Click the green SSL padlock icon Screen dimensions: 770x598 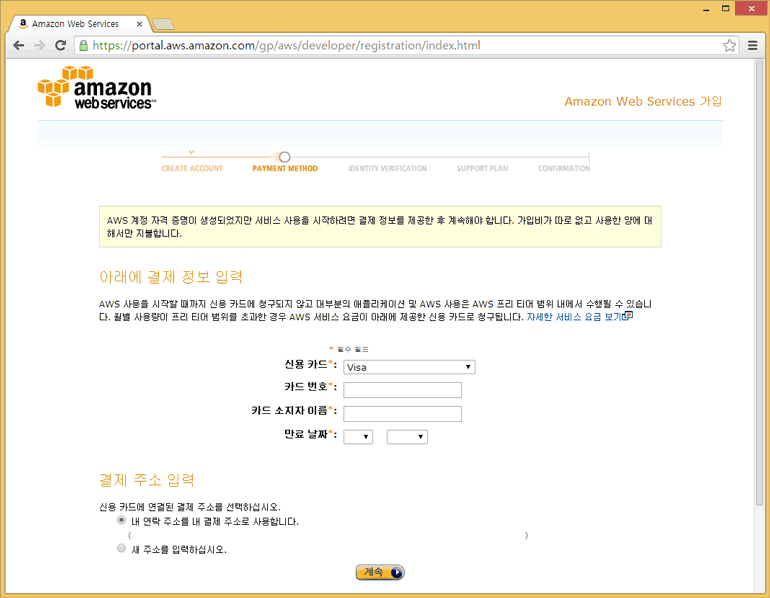pyautogui.click(x=83, y=45)
